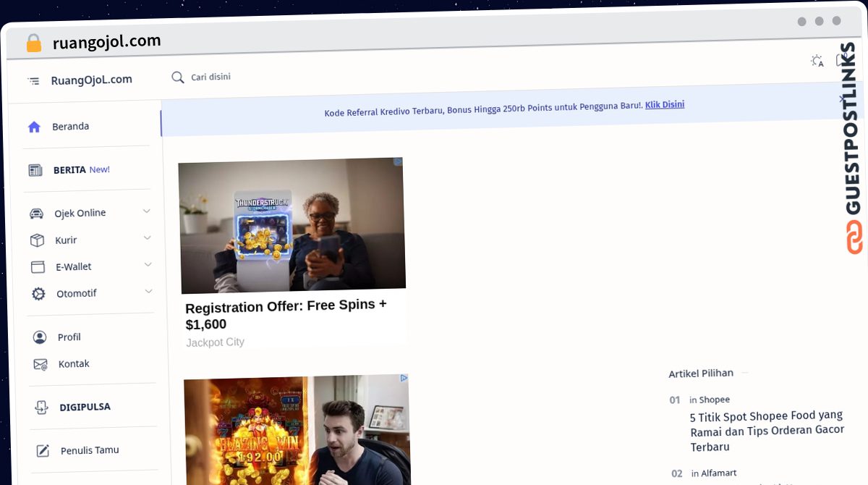Open the Kontak page link
Screen dimensions: 868x485
pyautogui.click(x=74, y=363)
